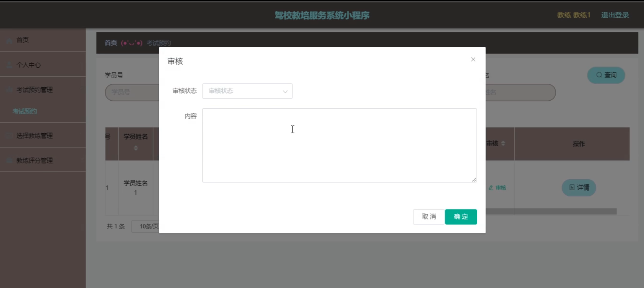Sort by 学员姓名 column arrows

(136, 148)
